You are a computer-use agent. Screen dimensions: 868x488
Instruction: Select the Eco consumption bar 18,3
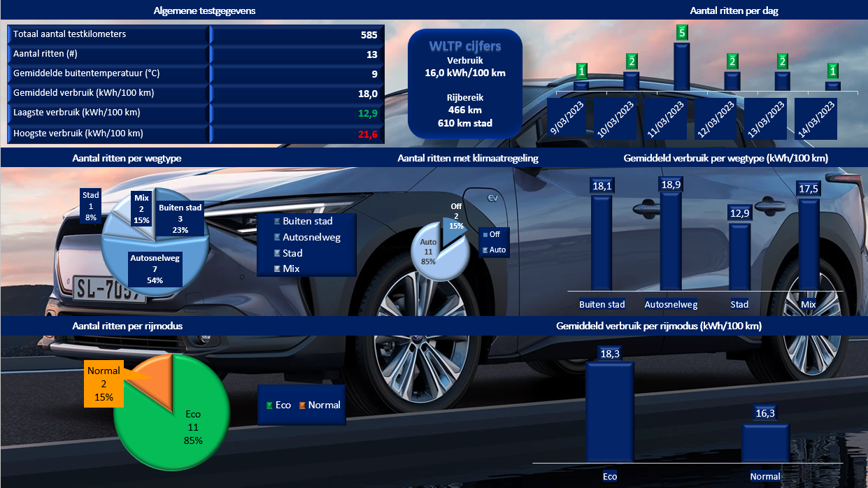coord(610,412)
